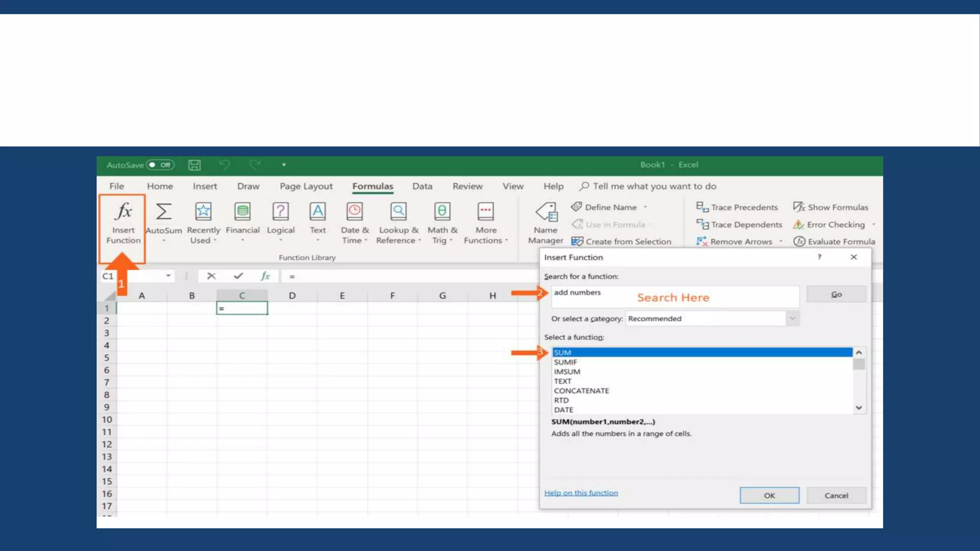
Task: Click the search for a function field
Action: tap(675, 297)
